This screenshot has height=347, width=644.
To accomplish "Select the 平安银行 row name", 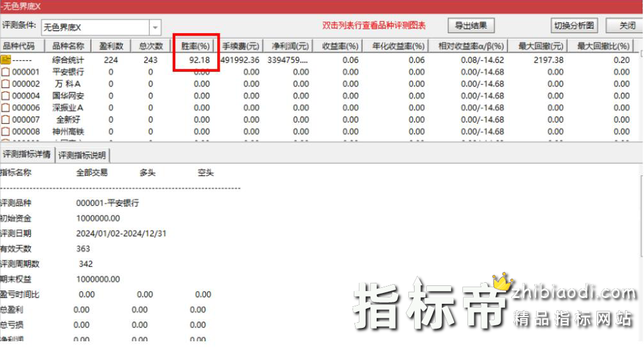I will [68, 72].
